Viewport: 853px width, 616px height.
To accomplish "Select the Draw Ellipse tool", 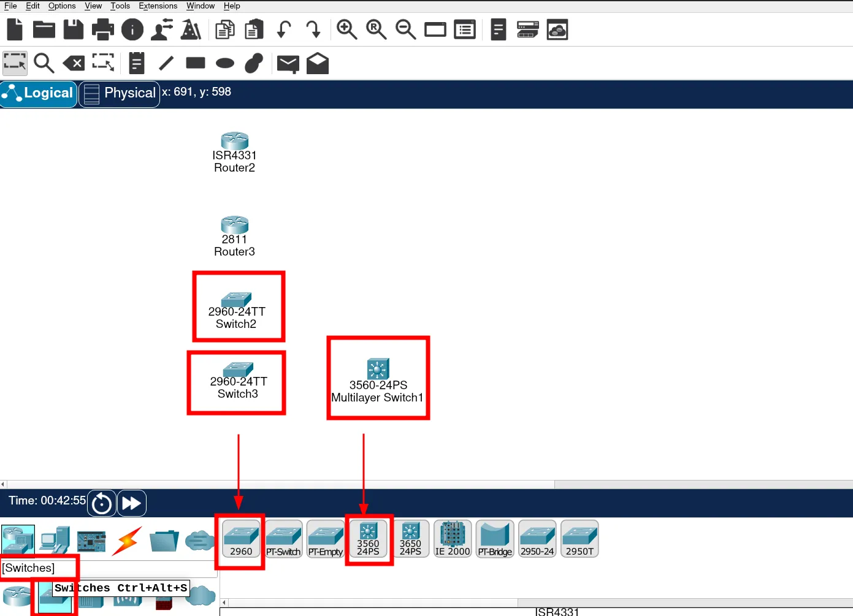I will (x=225, y=63).
